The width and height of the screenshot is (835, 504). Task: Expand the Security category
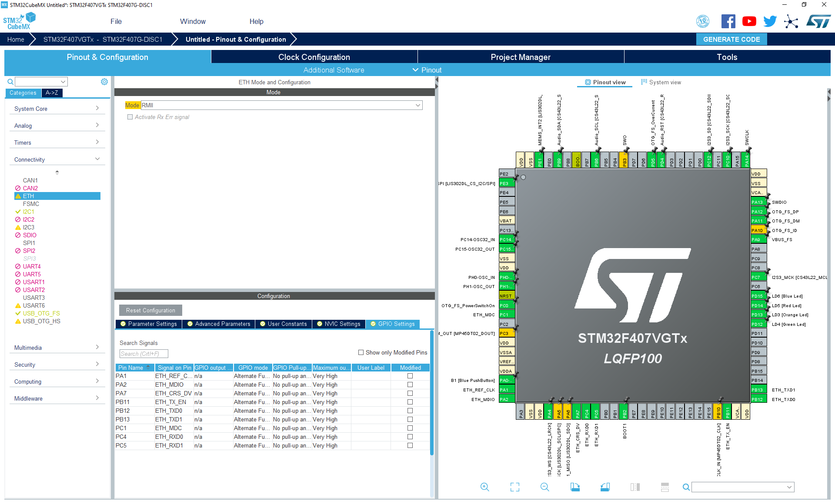57,365
